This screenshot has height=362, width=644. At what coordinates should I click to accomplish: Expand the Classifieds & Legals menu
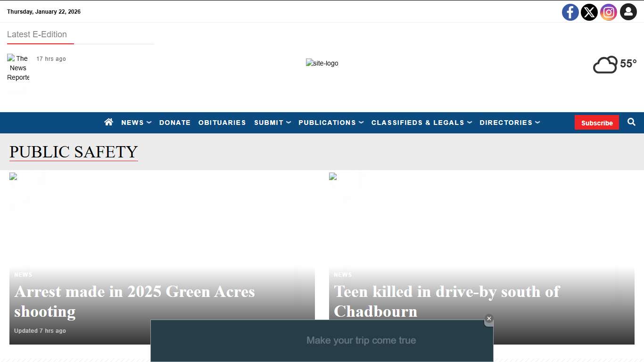pyautogui.click(x=421, y=123)
